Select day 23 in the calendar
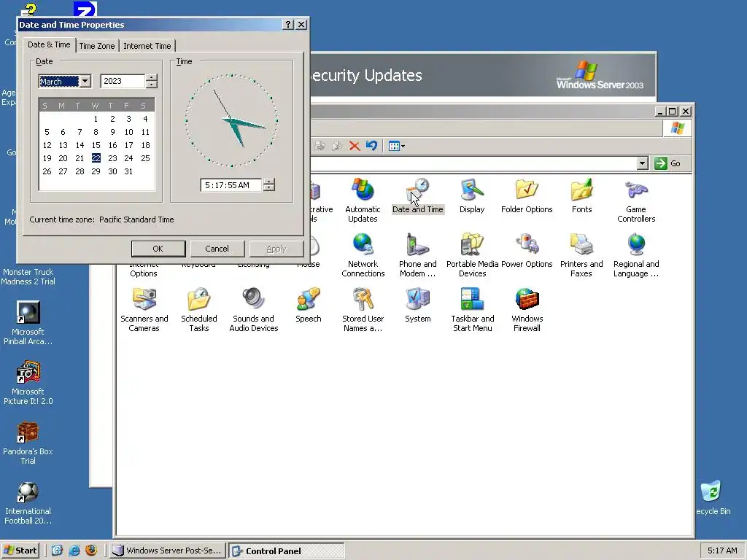 [112, 158]
